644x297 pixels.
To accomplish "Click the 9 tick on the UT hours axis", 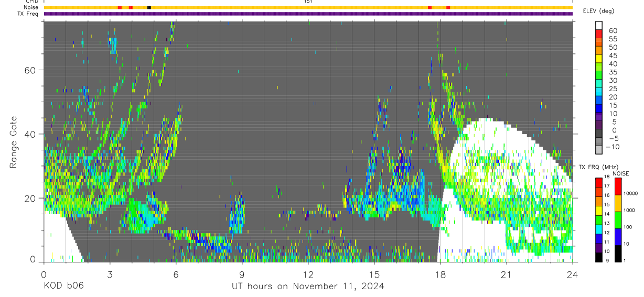I will click(242, 274).
